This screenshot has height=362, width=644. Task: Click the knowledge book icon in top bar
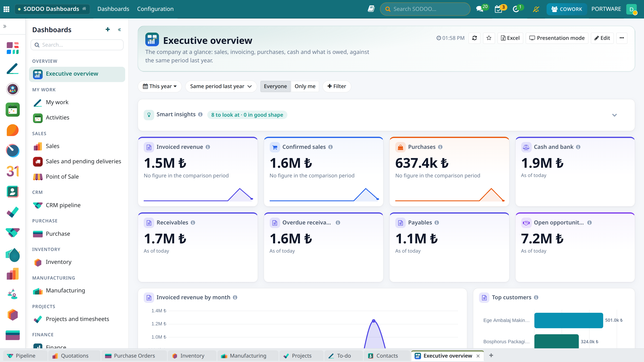coord(371,9)
